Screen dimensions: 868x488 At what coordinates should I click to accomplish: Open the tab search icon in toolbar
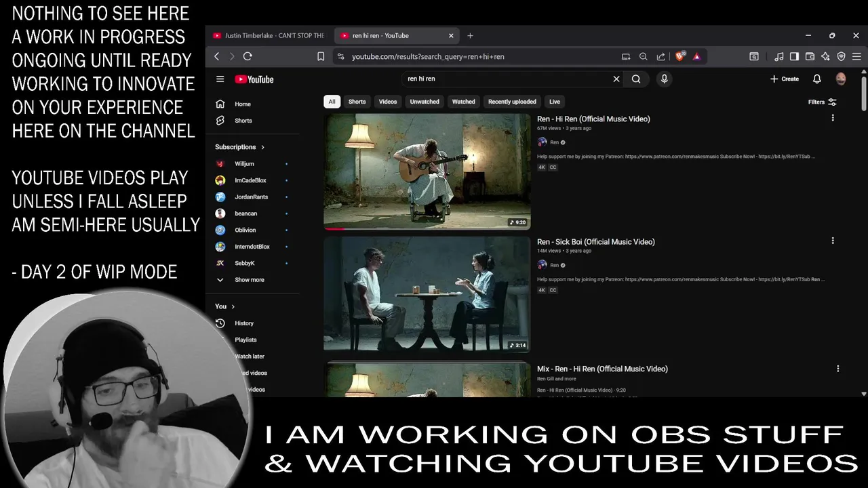pyautogui.click(x=753, y=57)
